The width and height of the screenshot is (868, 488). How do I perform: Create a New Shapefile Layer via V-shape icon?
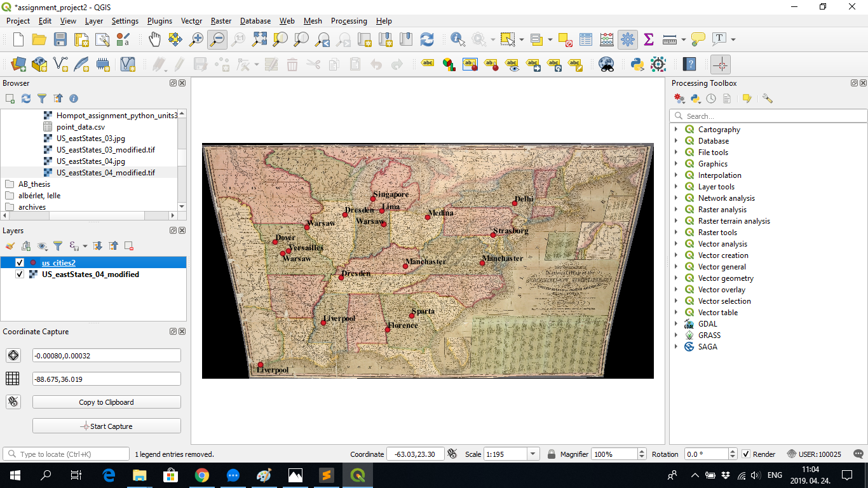[60, 64]
